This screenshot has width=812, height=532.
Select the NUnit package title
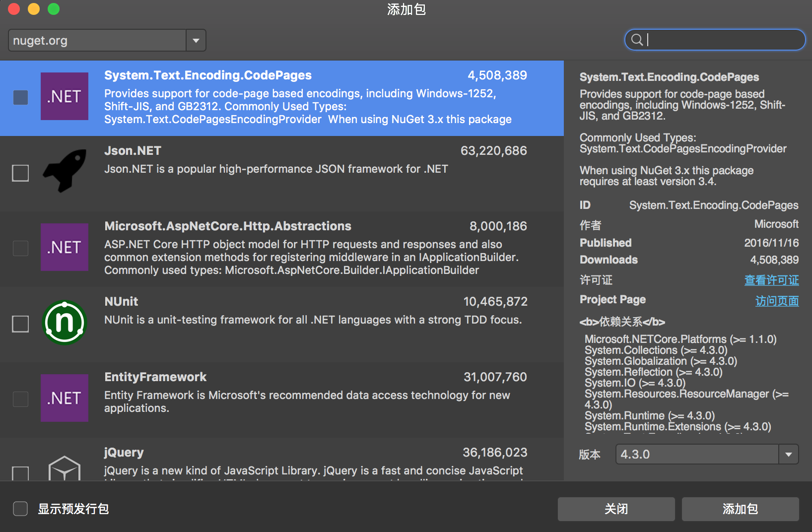(121, 302)
